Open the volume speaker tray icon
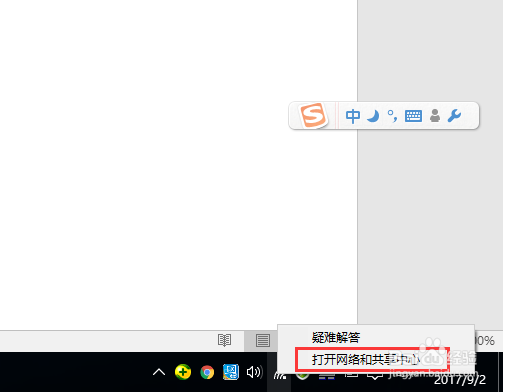Screen dimensions: 507x392 254,372
